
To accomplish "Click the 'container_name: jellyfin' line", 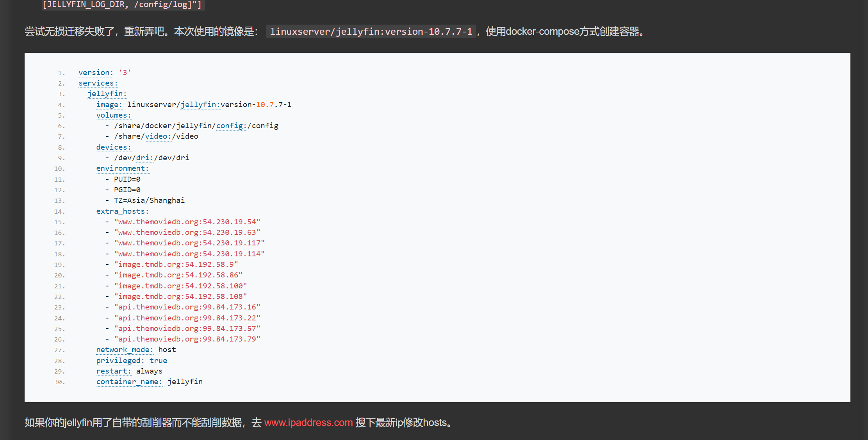I will point(150,382).
